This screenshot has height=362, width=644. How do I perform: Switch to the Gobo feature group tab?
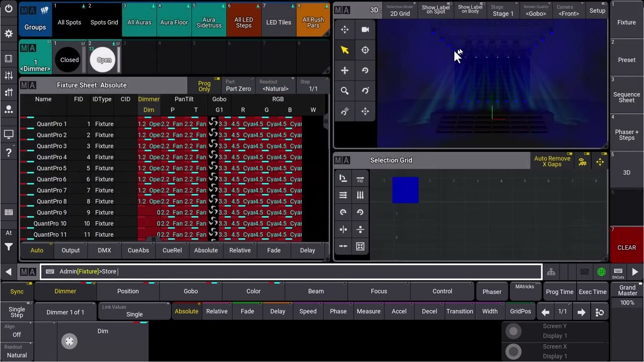(191, 292)
